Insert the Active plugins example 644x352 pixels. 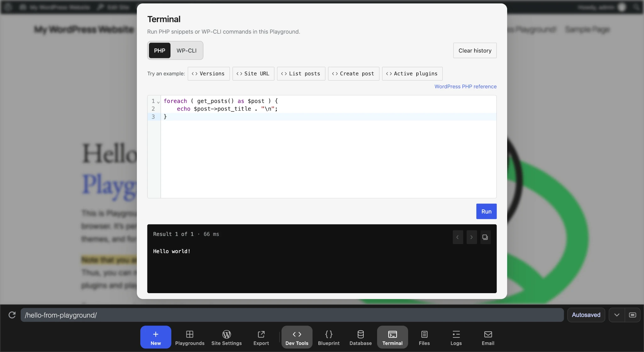pos(412,73)
